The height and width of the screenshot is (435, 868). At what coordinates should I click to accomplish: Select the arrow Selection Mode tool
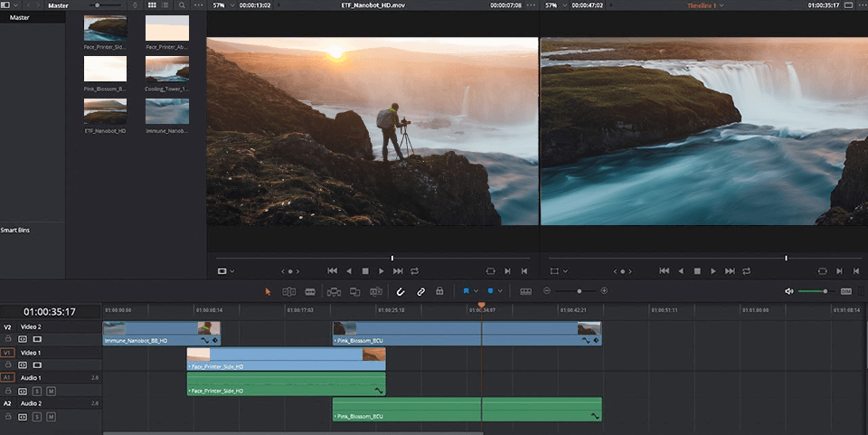click(268, 291)
